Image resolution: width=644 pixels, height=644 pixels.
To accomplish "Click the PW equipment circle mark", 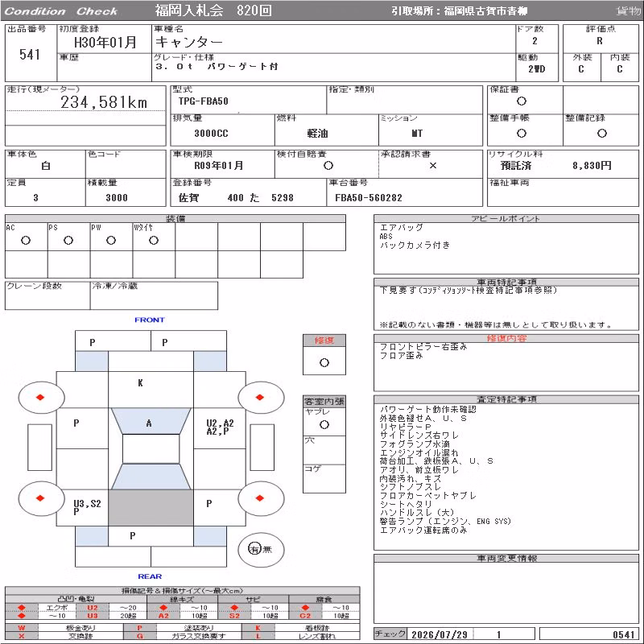I will pyautogui.click(x=111, y=240).
